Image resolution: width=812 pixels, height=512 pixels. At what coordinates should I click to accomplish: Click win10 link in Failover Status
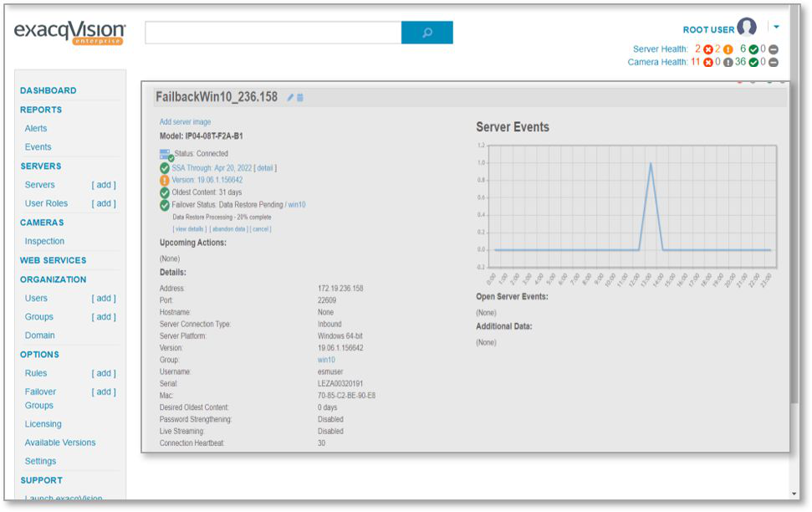click(297, 205)
